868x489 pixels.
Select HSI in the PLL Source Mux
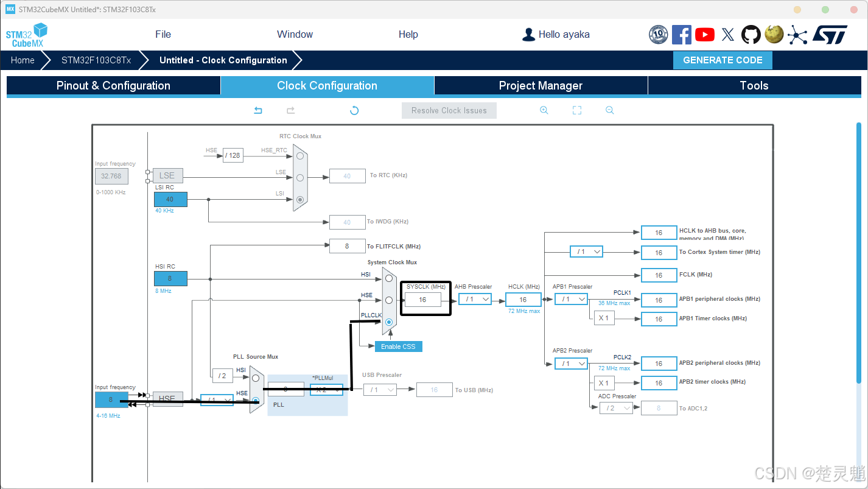256,378
